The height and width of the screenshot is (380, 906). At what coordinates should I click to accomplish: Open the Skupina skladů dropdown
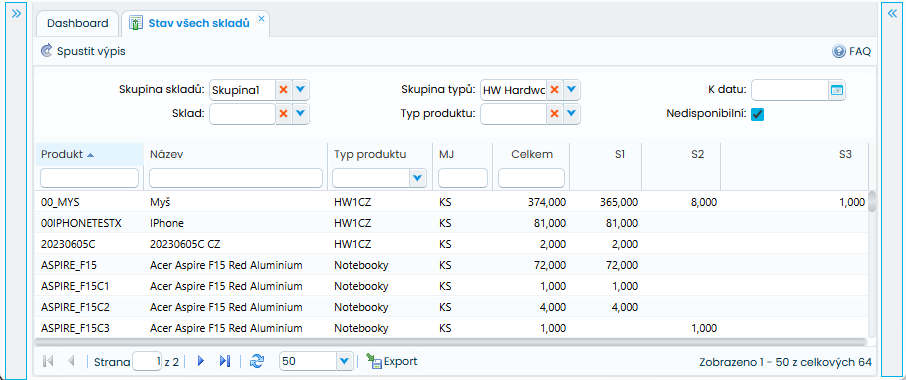[x=300, y=90]
